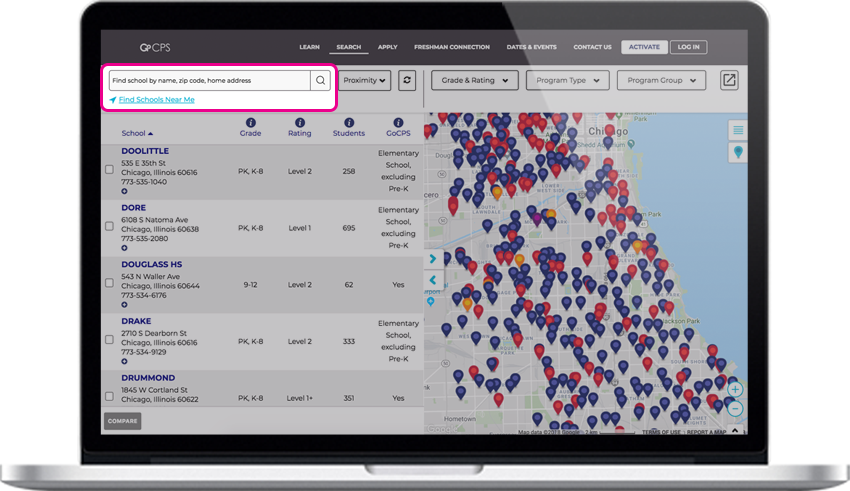
Task: Click the Compare button
Action: [x=123, y=421]
